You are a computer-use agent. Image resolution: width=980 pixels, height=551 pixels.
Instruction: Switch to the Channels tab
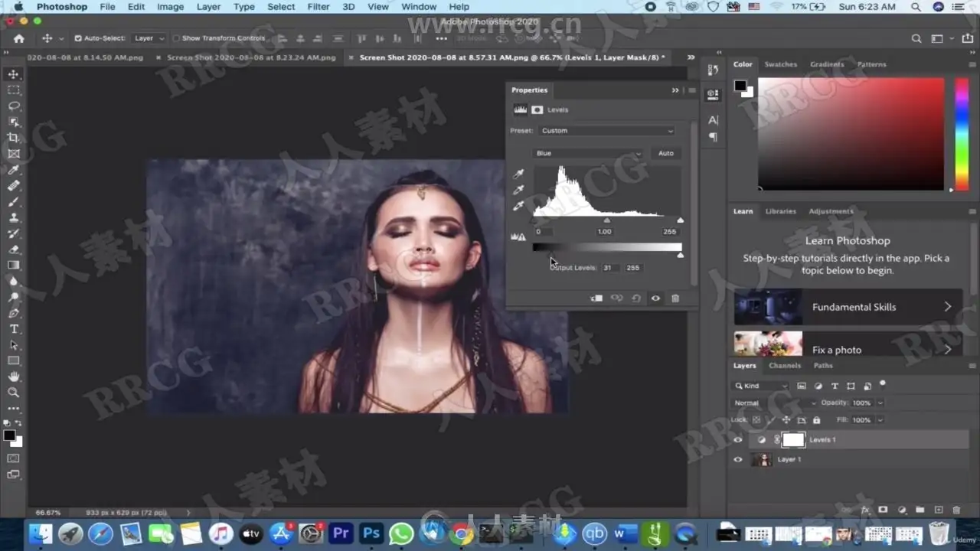[x=785, y=366]
